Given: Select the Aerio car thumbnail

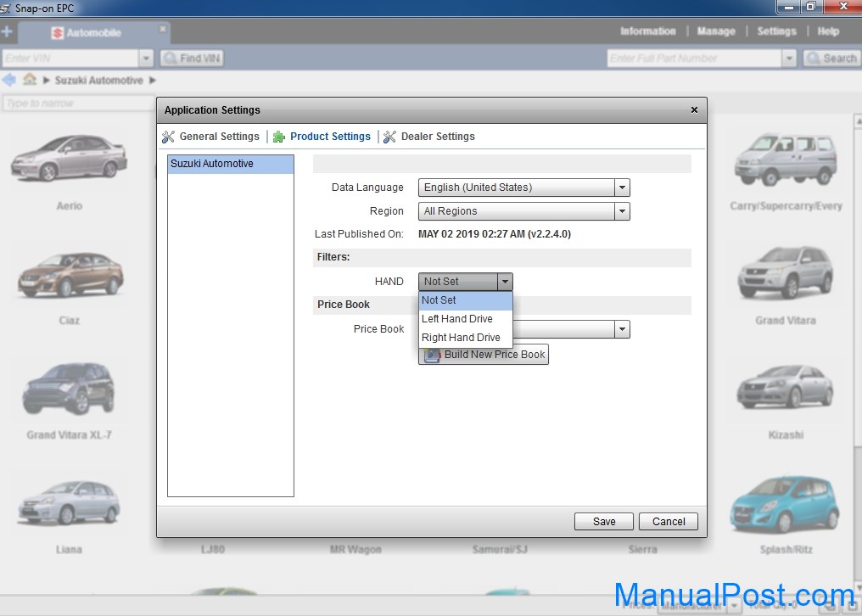Looking at the screenshot, I should tap(70, 159).
